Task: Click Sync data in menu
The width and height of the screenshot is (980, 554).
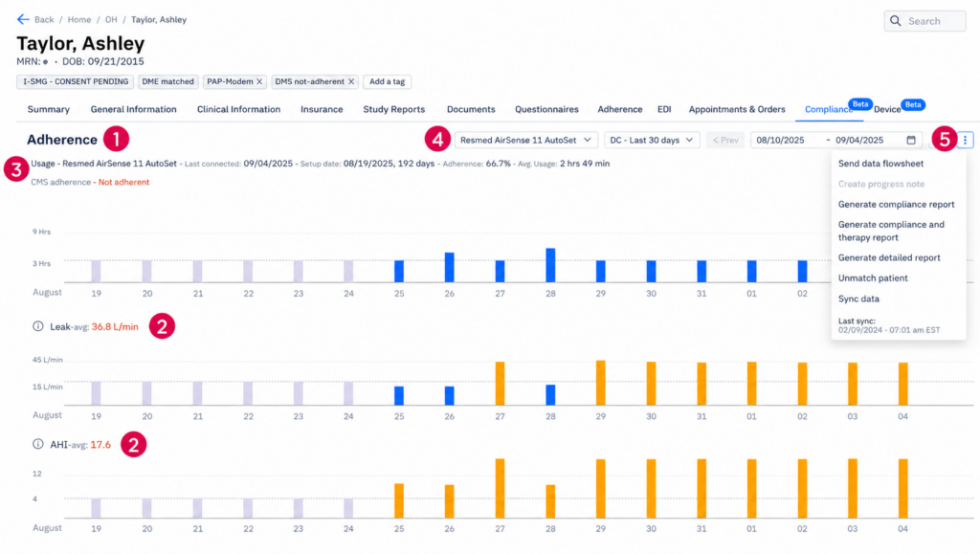Action: tap(858, 299)
